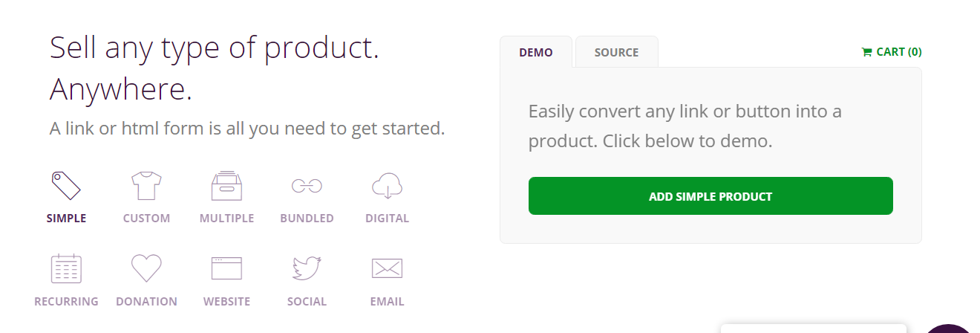The width and height of the screenshot is (980, 333).
Task: Choose the Custom product t-shirt icon
Action: pos(146,186)
